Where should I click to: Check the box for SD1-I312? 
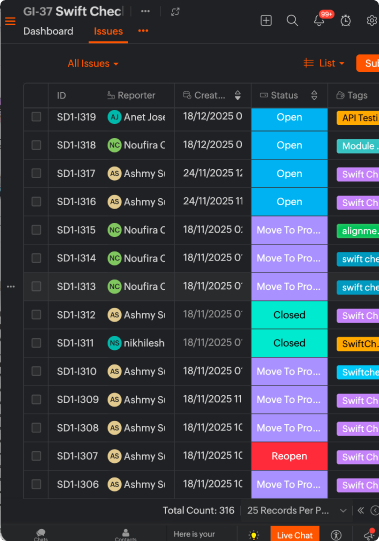36,315
